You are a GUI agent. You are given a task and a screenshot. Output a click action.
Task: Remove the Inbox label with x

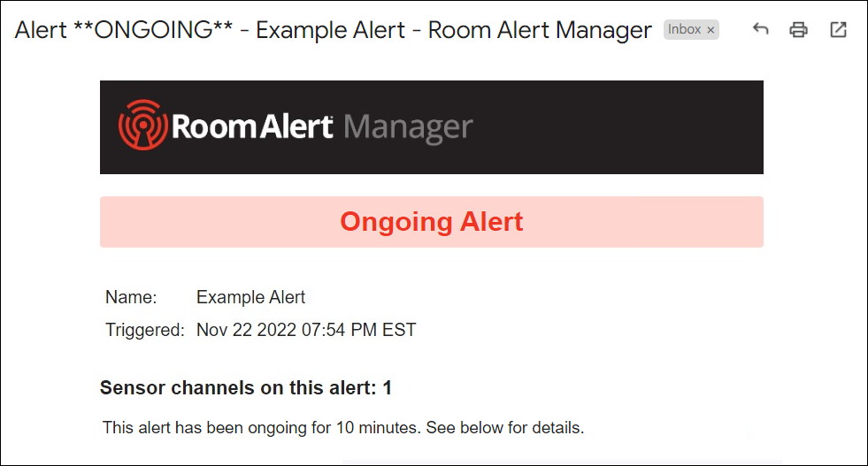point(711,30)
